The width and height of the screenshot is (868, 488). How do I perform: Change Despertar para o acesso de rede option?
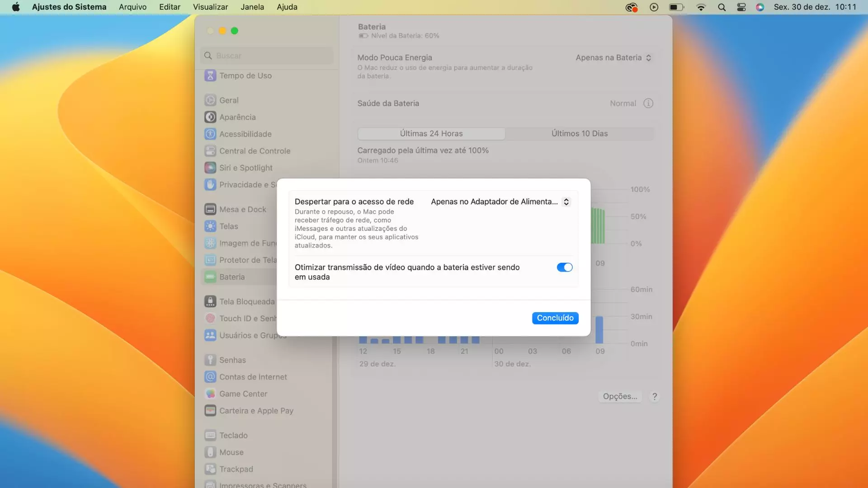500,202
